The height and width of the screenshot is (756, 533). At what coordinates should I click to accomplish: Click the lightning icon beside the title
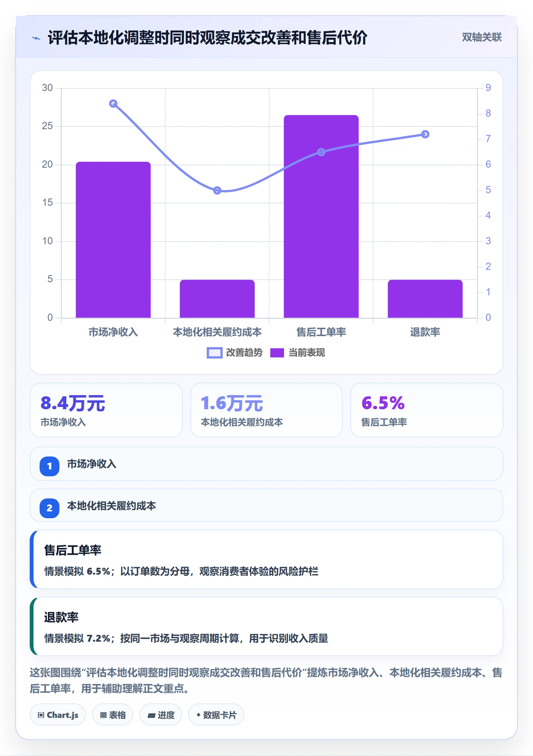coord(36,38)
